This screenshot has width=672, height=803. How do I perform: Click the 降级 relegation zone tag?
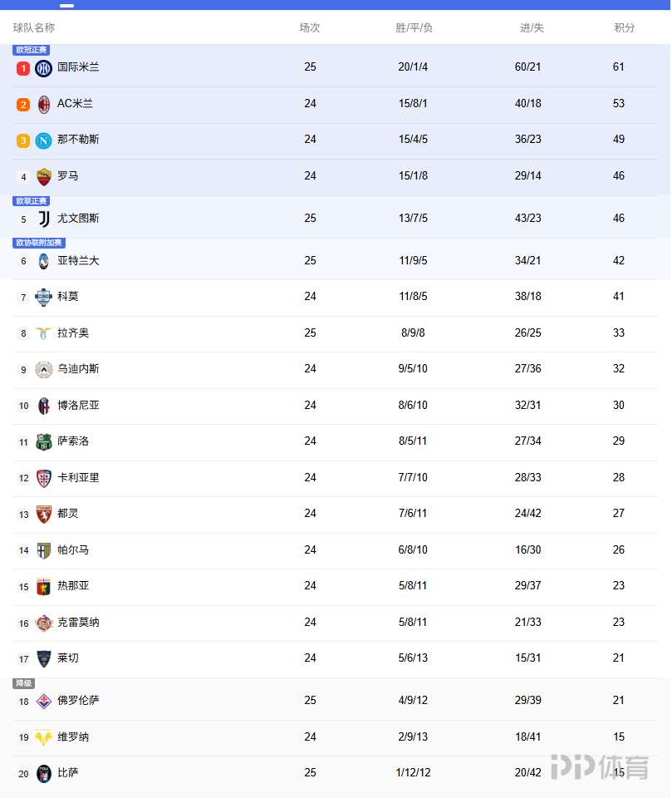tap(23, 683)
